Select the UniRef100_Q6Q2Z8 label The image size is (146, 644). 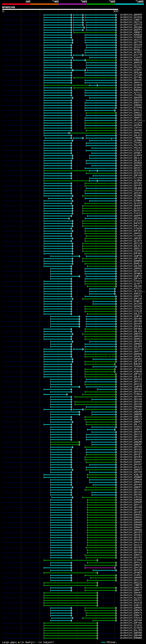tap(131, 583)
